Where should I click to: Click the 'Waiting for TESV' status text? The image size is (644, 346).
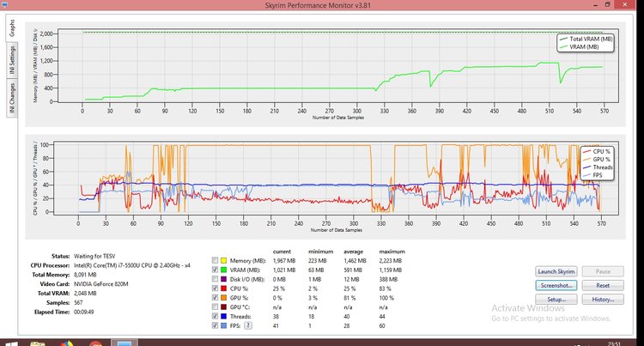pyautogui.click(x=94, y=256)
